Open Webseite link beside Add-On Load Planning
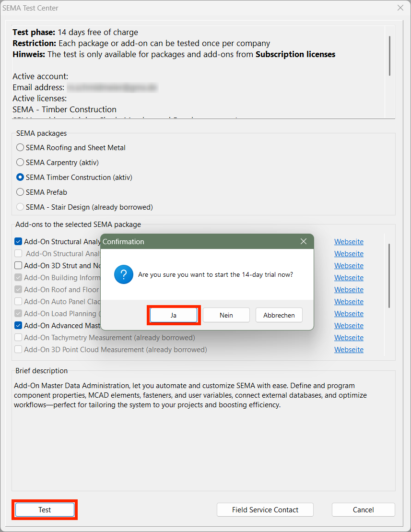This screenshot has width=411, height=532. (349, 314)
